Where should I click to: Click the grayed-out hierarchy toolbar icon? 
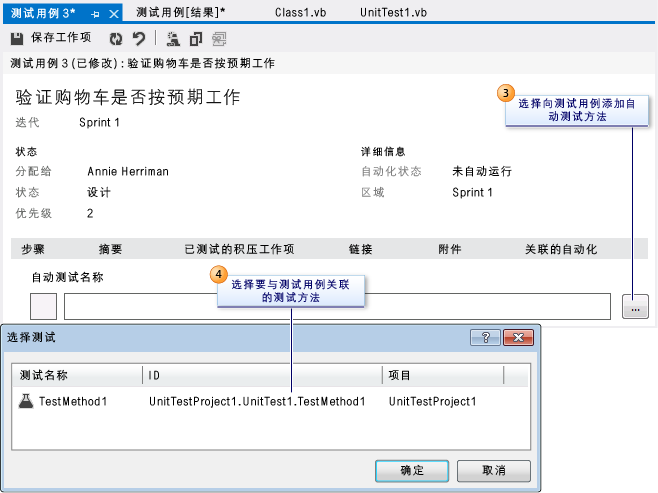point(219,39)
